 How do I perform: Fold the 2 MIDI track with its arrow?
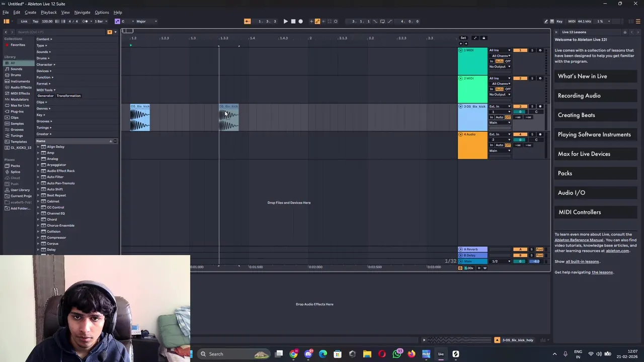(460, 78)
